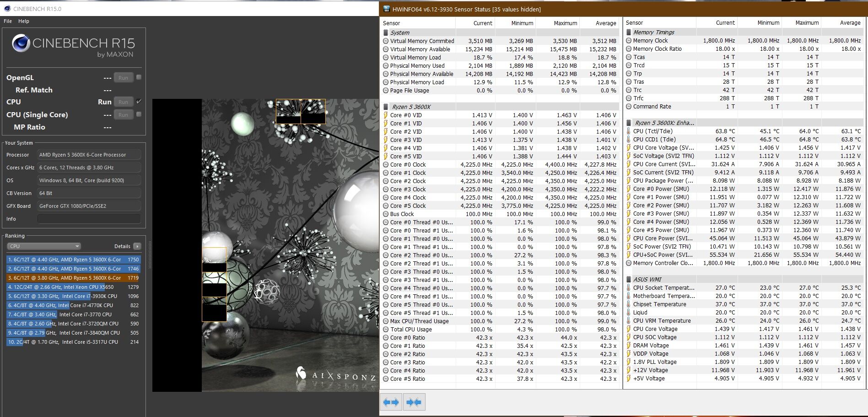Click the thermometer icon beside CPU CCD1 (Tdie)

tap(629, 140)
